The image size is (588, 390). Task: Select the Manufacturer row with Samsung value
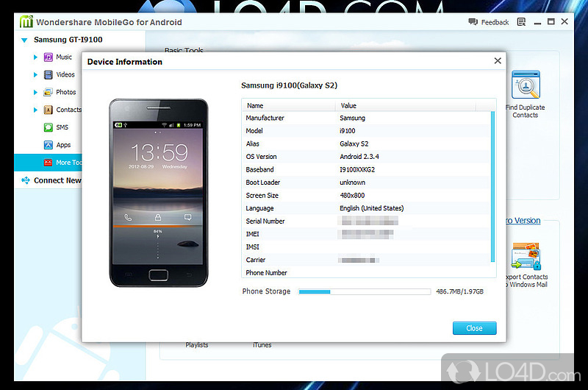(x=366, y=118)
